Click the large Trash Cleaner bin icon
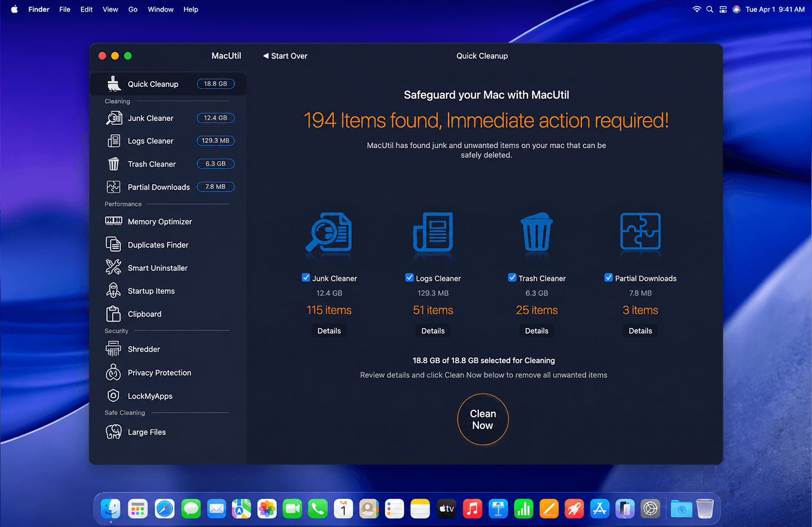 coord(537,231)
